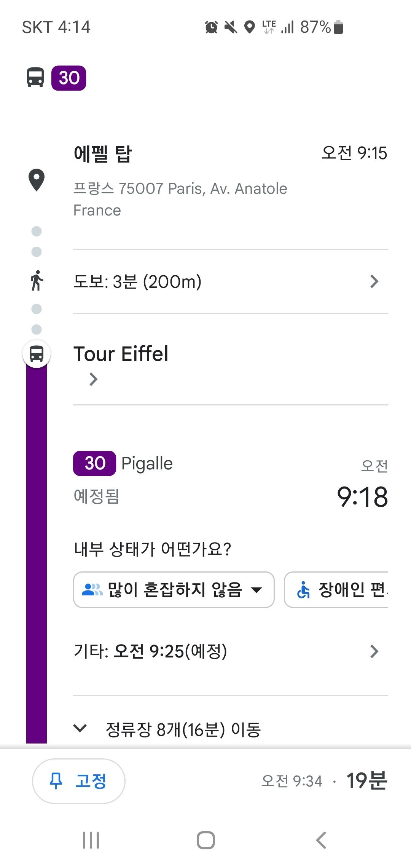Go back with the Android back arrow
The height and width of the screenshot is (868, 411).
click(321, 840)
